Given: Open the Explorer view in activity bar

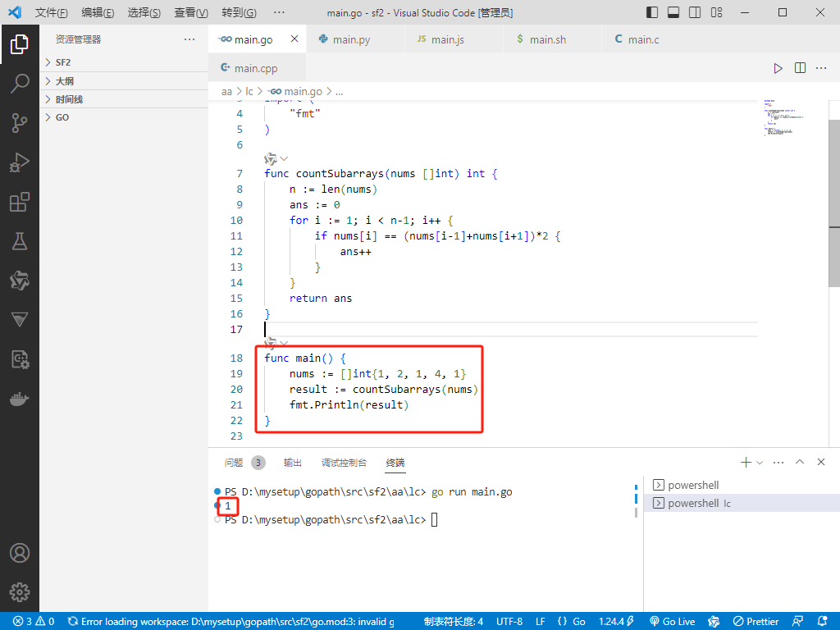Looking at the screenshot, I should tap(20, 44).
